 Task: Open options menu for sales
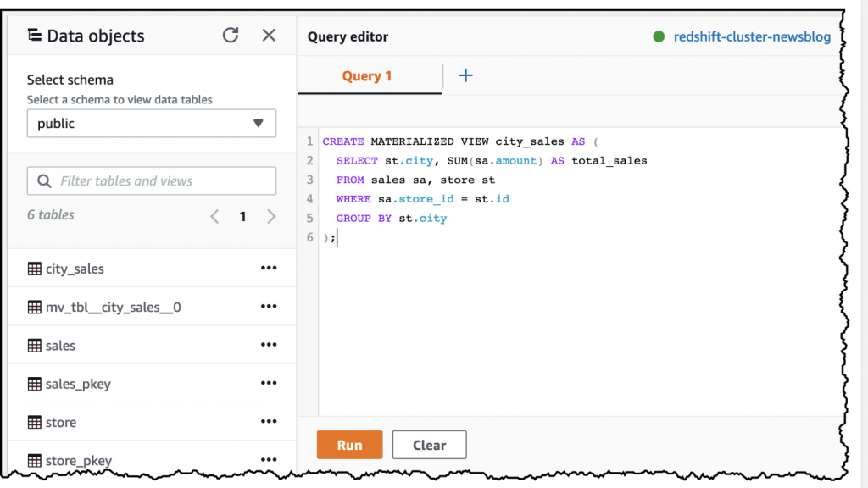[x=269, y=345]
